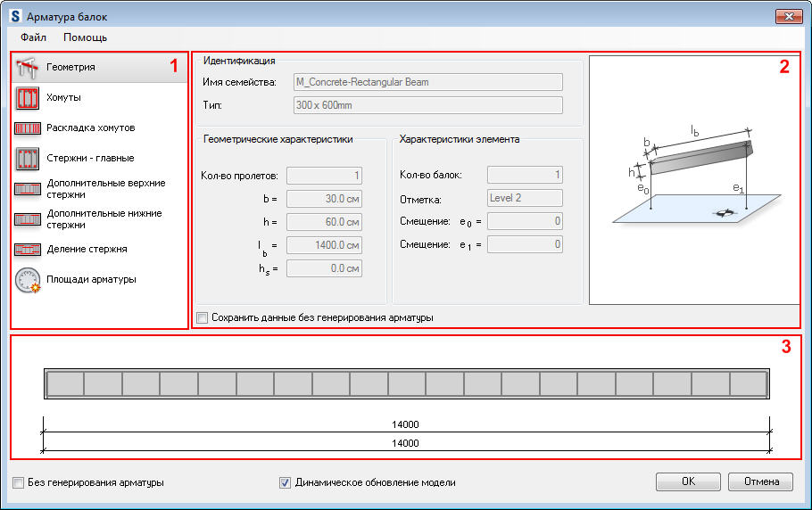Screen dimensions: 812x510
Task: Select Деление стержня label
Action: [x=87, y=250]
